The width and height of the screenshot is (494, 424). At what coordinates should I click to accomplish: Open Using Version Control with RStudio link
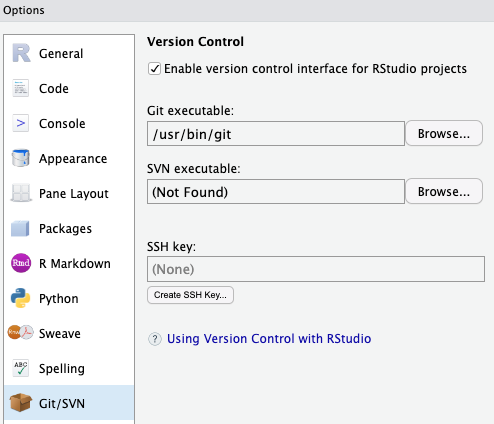pos(269,339)
